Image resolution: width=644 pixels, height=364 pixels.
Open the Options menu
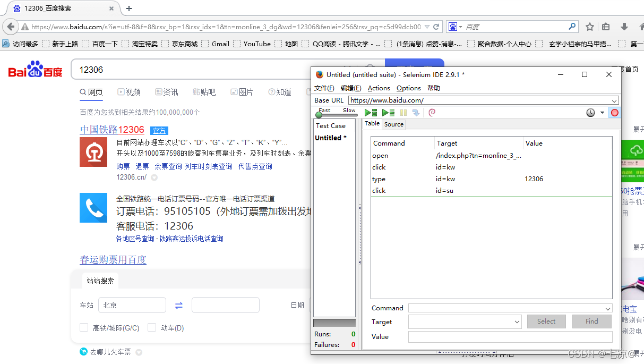coord(409,88)
